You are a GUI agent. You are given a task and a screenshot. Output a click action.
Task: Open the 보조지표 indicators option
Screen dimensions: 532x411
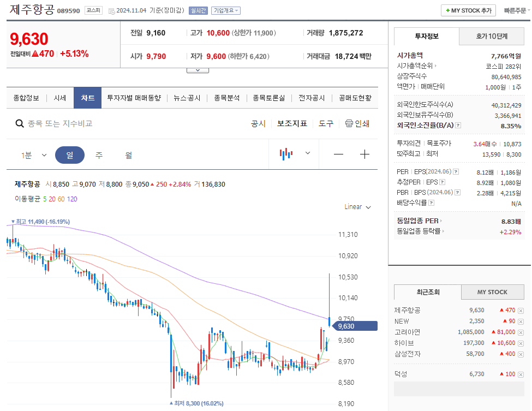(292, 123)
